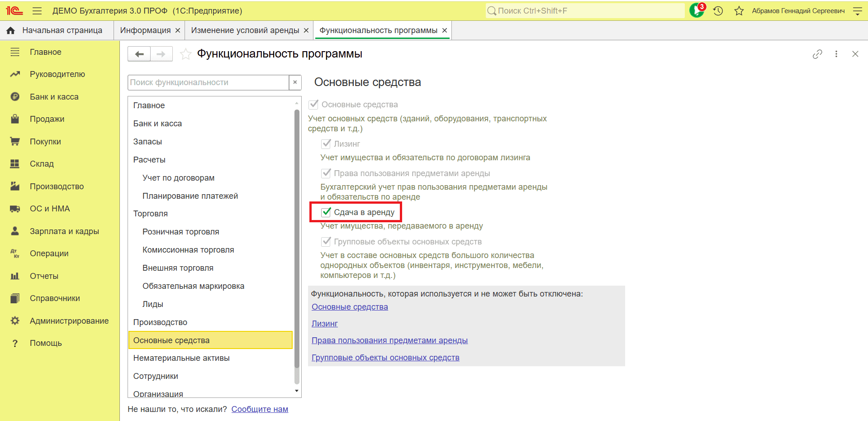868x421 pixels.
Task: Open the Сообщите нам link
Action: click(260, 409)
